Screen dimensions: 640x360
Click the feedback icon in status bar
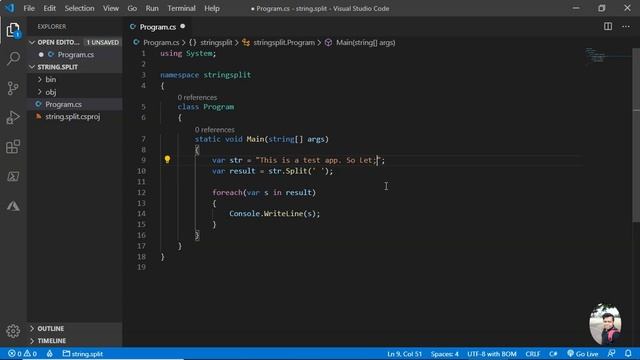coord(611,353)
